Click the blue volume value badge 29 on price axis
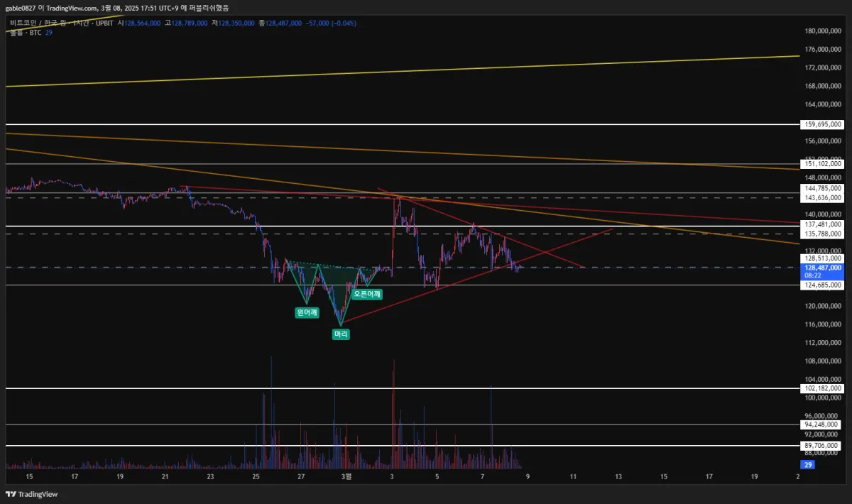 click(807, 464)
